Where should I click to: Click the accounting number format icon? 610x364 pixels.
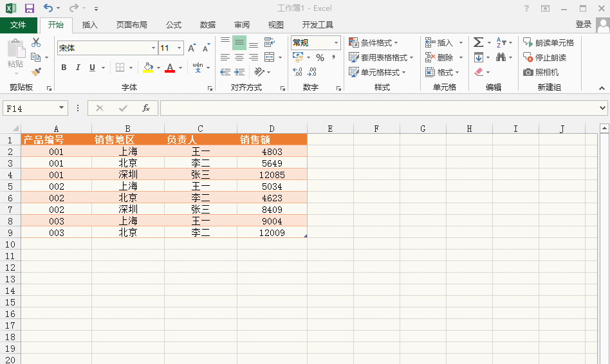click(x=298, y=57)
